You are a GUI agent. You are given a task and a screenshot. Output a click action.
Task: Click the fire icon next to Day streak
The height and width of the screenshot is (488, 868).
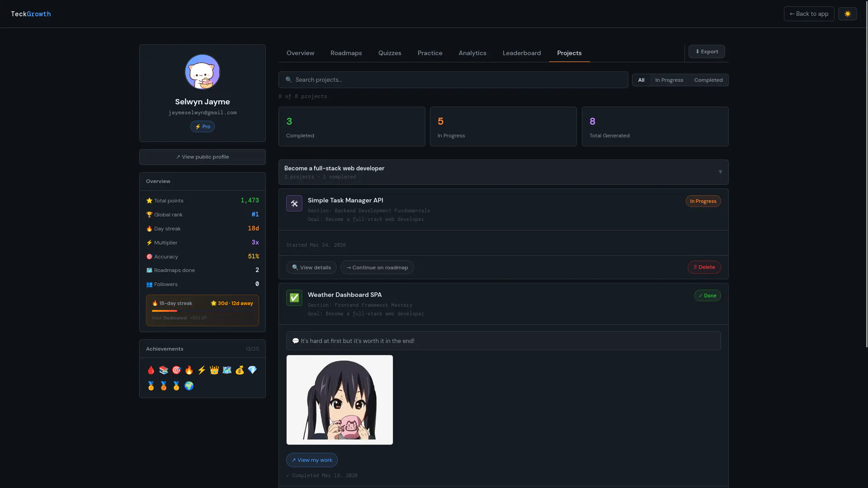[149, 229]
